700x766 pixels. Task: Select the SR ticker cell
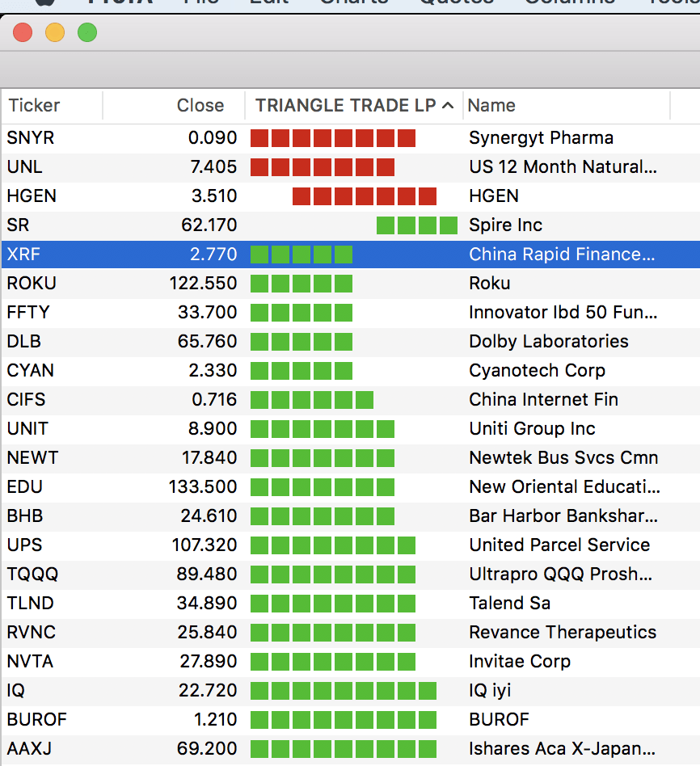(x=18, y=225)
